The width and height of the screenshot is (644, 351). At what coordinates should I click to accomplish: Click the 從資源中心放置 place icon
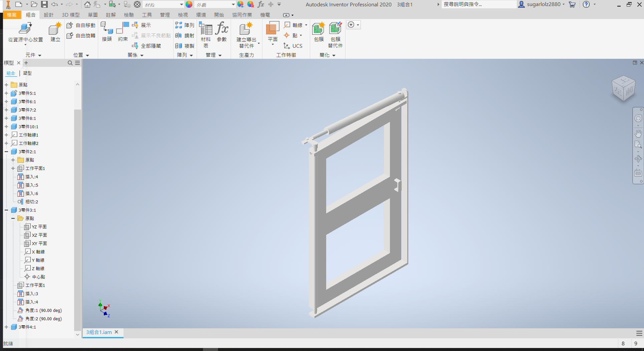(25, 33)
